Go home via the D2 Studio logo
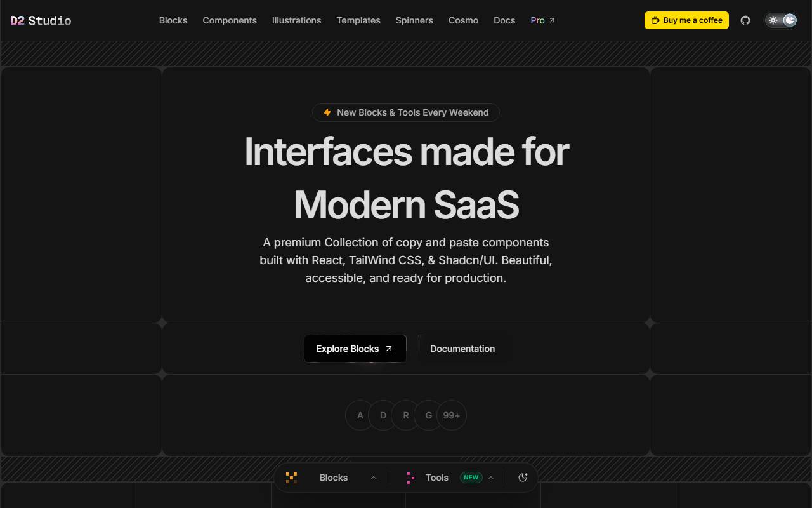Screen dimensions: 812x508 41,20
